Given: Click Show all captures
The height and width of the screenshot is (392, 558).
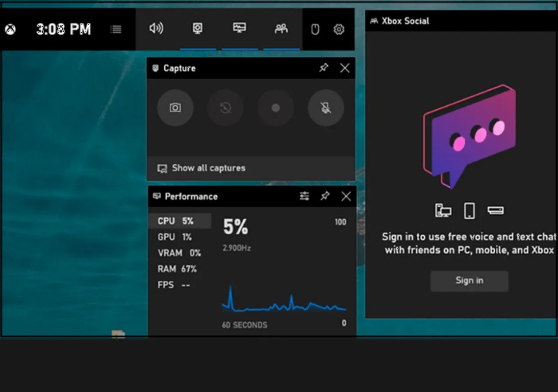Looking at the screenshot, I should point(208,168).
